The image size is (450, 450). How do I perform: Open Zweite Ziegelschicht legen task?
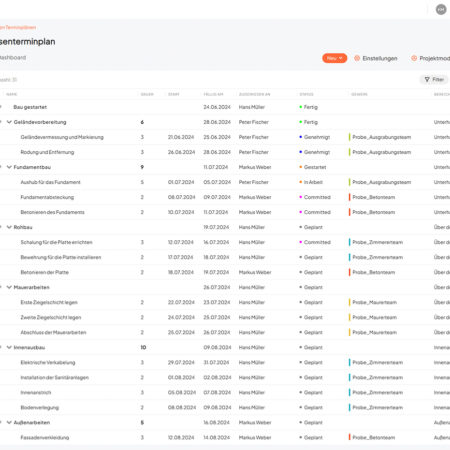point(51,317)
